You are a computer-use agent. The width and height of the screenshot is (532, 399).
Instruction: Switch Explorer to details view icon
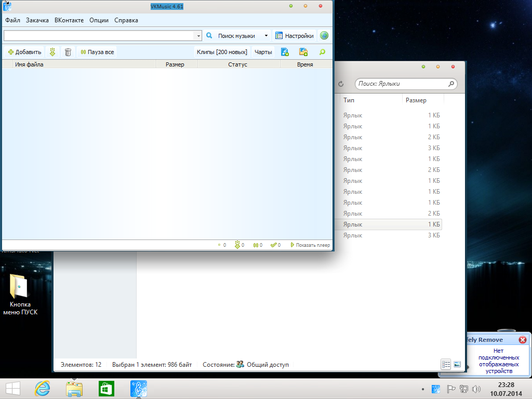point(446,364)
